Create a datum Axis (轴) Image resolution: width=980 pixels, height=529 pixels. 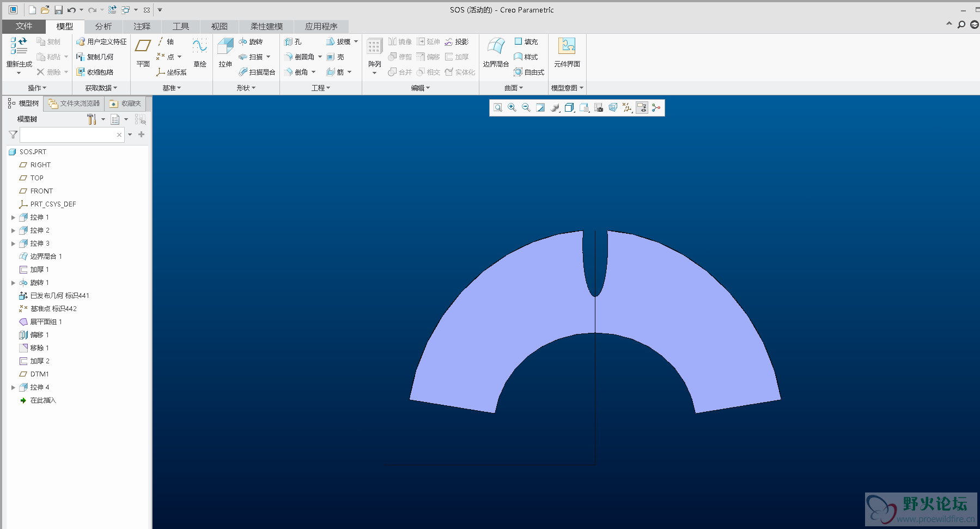click(165, 41)
